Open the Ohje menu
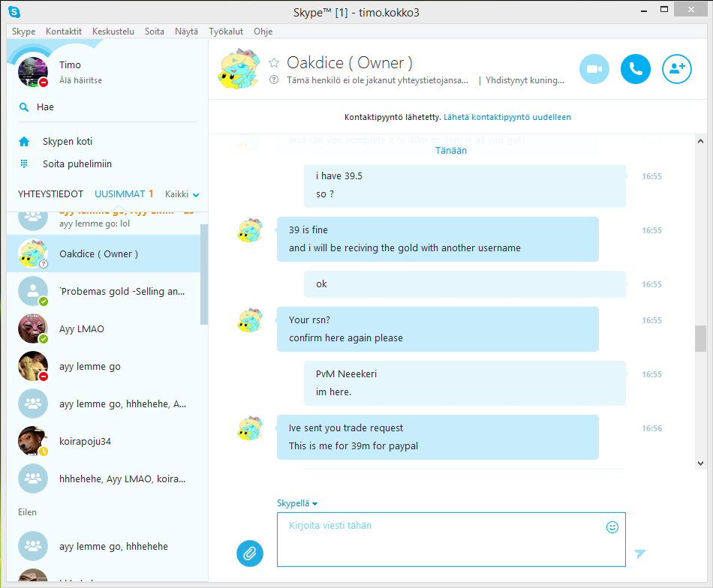Viewport: 713px width, 588px height. (x=263, y=31)
